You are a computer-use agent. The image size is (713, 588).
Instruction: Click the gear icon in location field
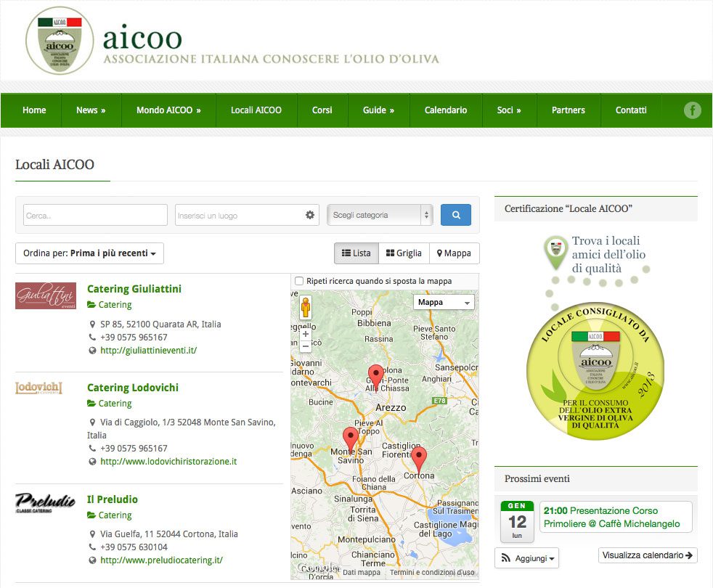click(x=310, y=215)
